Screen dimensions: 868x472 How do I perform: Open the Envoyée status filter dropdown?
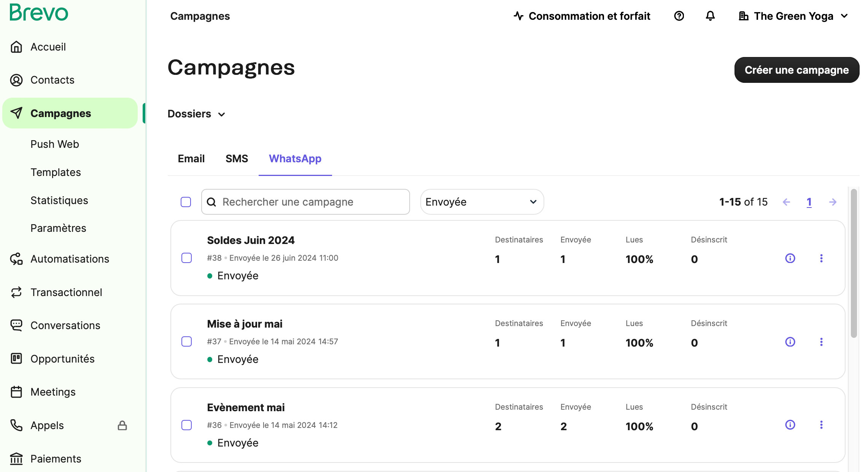click(482, 202)
